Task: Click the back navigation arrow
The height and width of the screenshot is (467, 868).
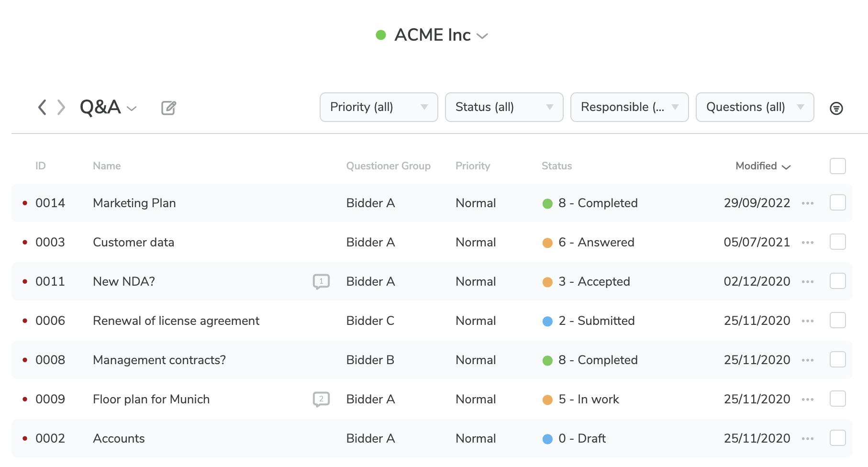Action: [42, 107]
